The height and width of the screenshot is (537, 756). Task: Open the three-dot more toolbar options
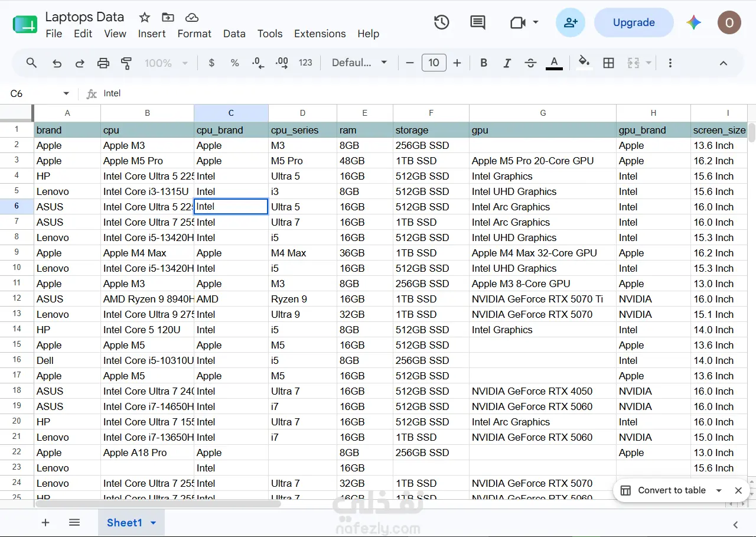pos(670,63)
